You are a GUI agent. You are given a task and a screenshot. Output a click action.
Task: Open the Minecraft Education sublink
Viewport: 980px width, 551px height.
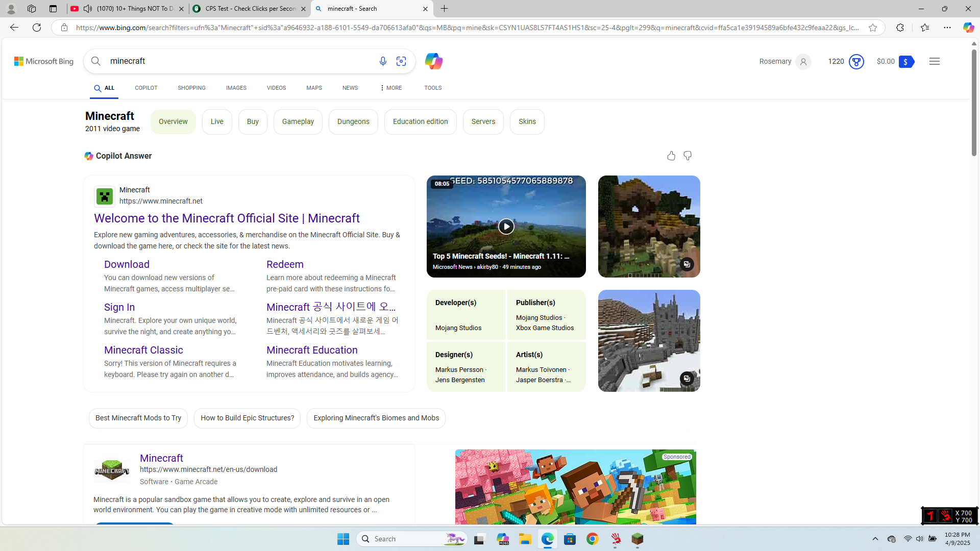click(312, 350)
